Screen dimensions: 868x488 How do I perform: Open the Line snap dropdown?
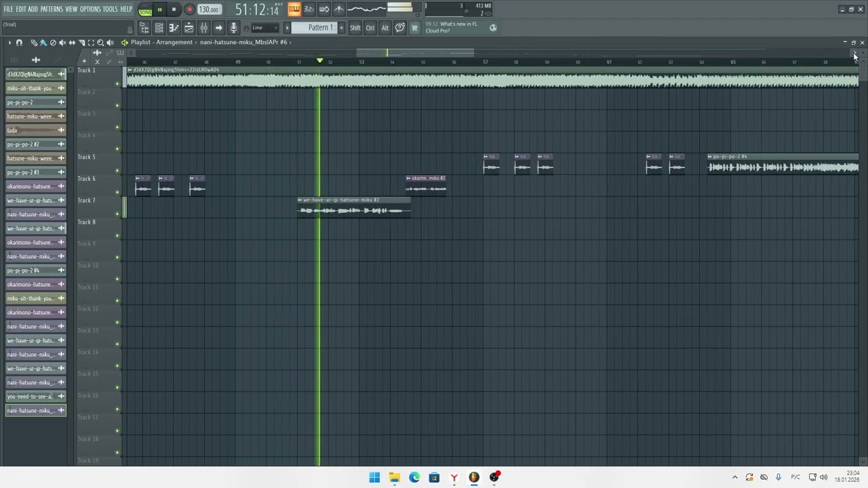click(x=264, y=28)
